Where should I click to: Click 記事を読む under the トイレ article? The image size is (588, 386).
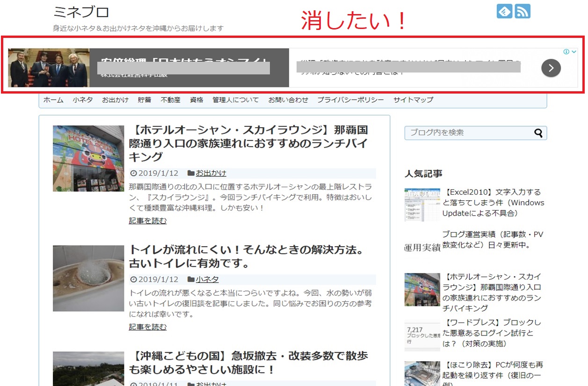pyautogui.click(x=148, y=327)
